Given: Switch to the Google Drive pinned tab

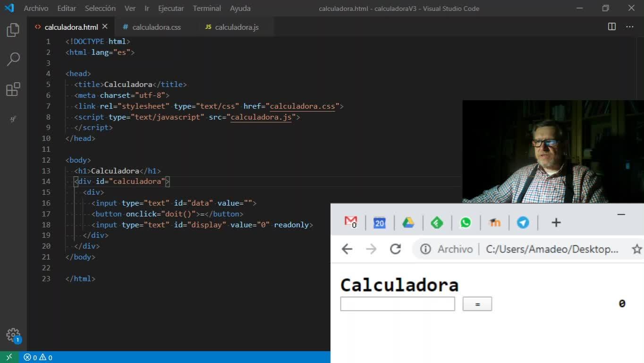Looking at the screenshot, I should tap(408, 223).
